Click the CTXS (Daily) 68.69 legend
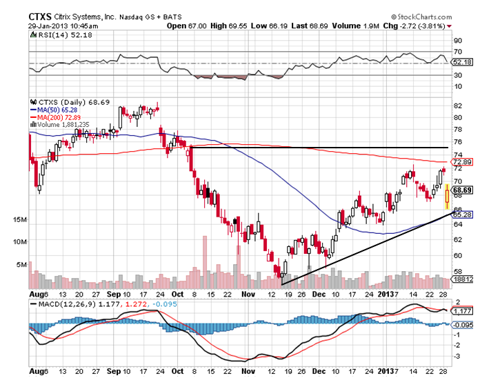This screenshot has width=480, height=378. (x=74, y=102)
